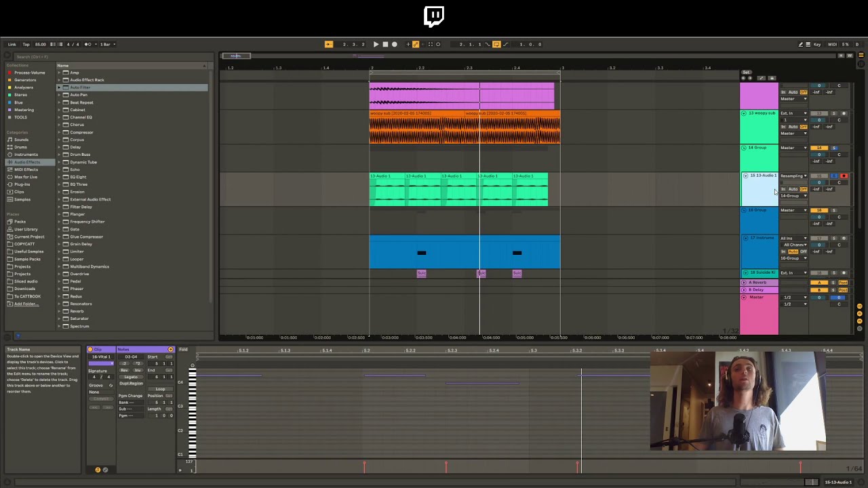Click the Fold button in piano roll

pyautogui.click(x=184, y=350)
